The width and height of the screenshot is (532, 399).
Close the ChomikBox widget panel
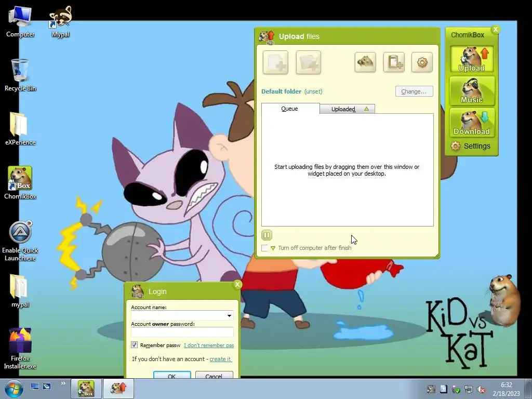[x=496, y=30]
